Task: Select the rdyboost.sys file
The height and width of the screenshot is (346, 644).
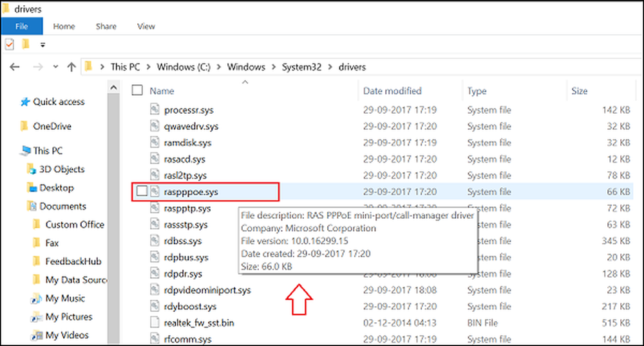Action: (x=190, y=306)
